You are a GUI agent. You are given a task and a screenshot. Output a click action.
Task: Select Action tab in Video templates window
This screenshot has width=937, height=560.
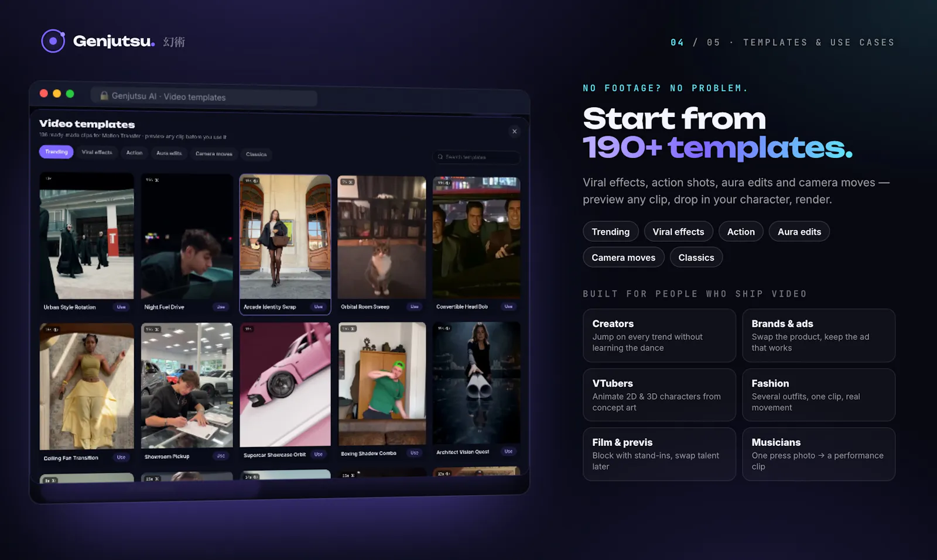point(134,153)
